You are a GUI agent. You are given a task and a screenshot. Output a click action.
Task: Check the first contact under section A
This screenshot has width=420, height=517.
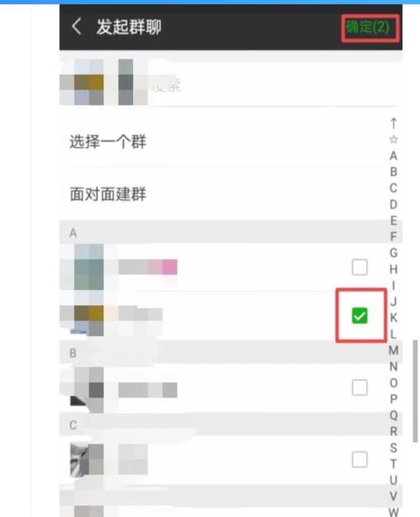pos(360,267)
